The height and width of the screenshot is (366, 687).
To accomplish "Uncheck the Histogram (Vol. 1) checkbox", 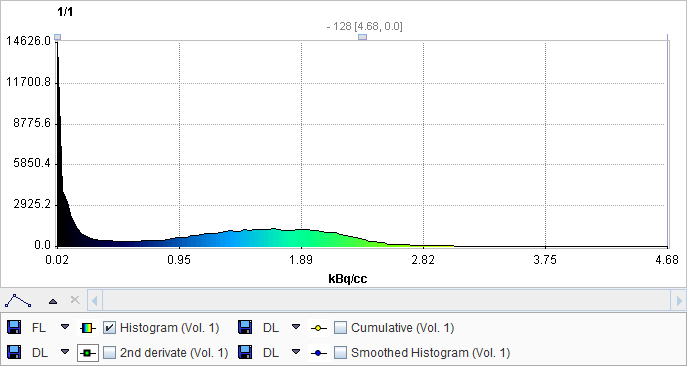I will [x=110, y=327].
